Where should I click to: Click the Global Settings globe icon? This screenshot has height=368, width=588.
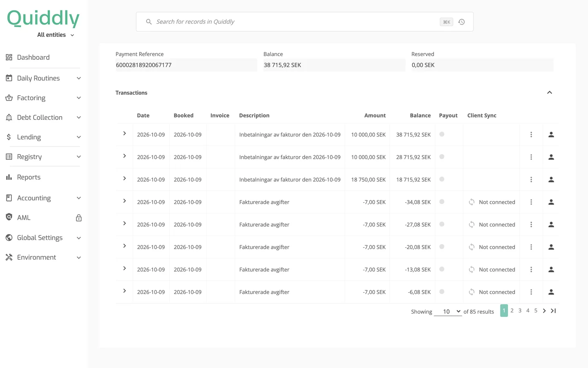[9, 238]
